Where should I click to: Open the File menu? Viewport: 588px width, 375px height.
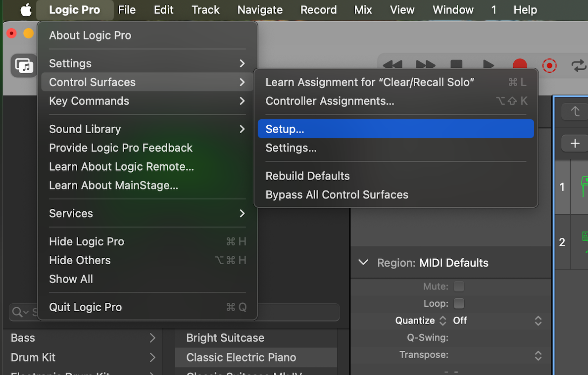tap(127, 10)
